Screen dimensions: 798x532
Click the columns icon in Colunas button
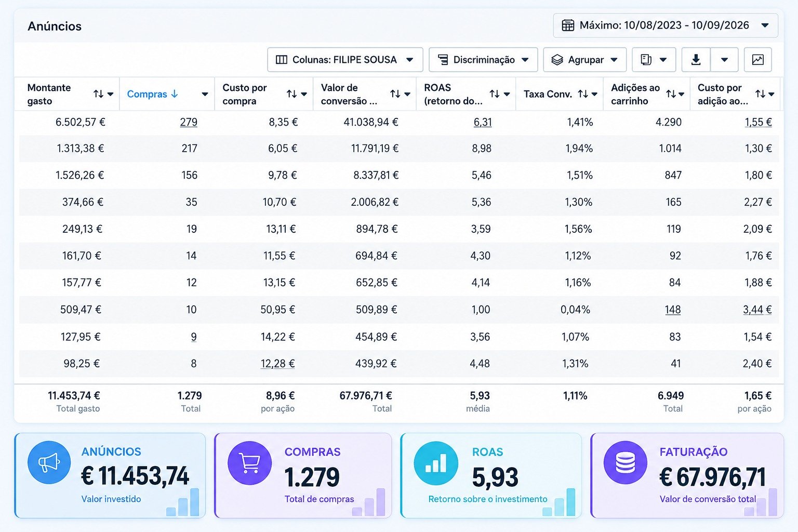[282, 60]
